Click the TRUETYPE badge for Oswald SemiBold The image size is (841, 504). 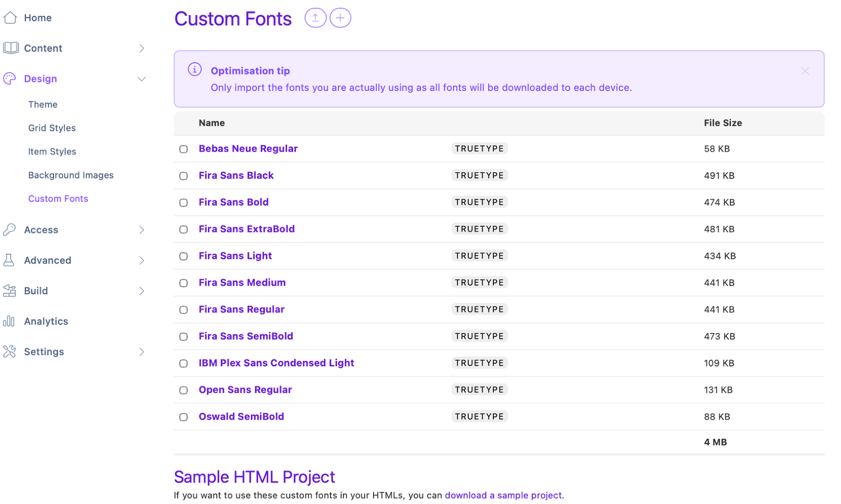point(479,416)
